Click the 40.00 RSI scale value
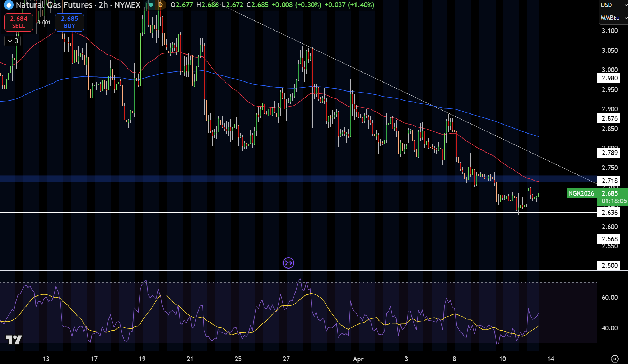This screenshot has height=364, width=628. 610,328
